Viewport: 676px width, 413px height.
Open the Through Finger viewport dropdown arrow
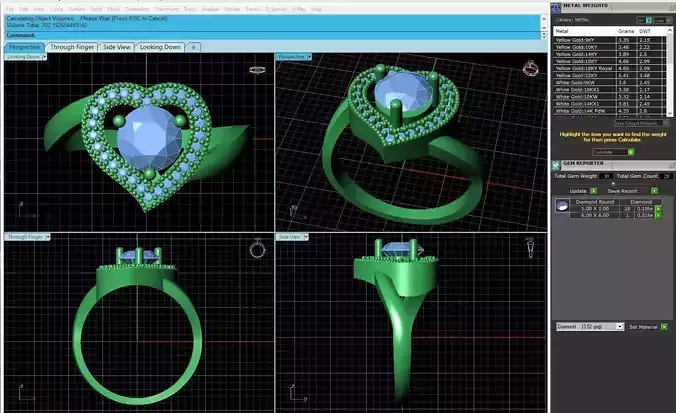click(48, 237)
